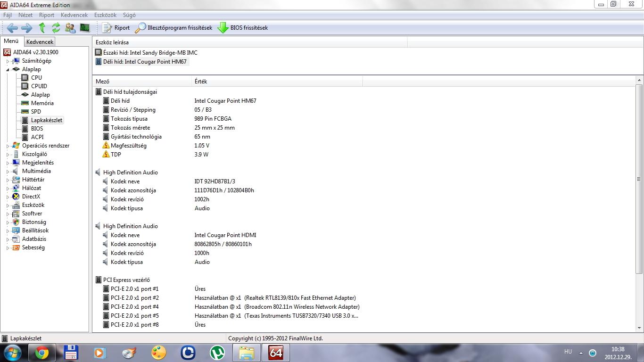Image resolution: width=644 pixels, height=362 pixels.
Task: Click the Biztonság shield icon
Action: (x=16, y=222)
